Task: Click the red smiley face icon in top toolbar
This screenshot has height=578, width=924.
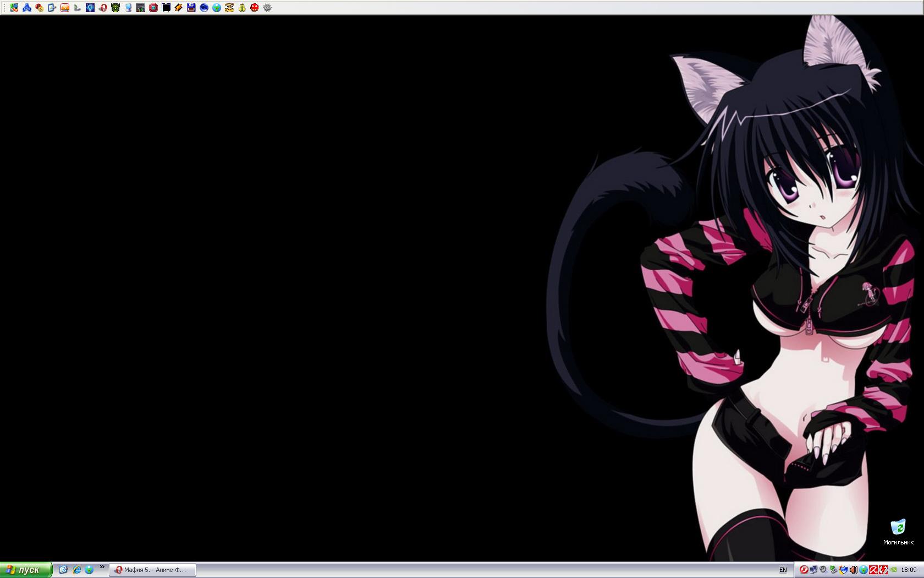Action: (255, 8)
